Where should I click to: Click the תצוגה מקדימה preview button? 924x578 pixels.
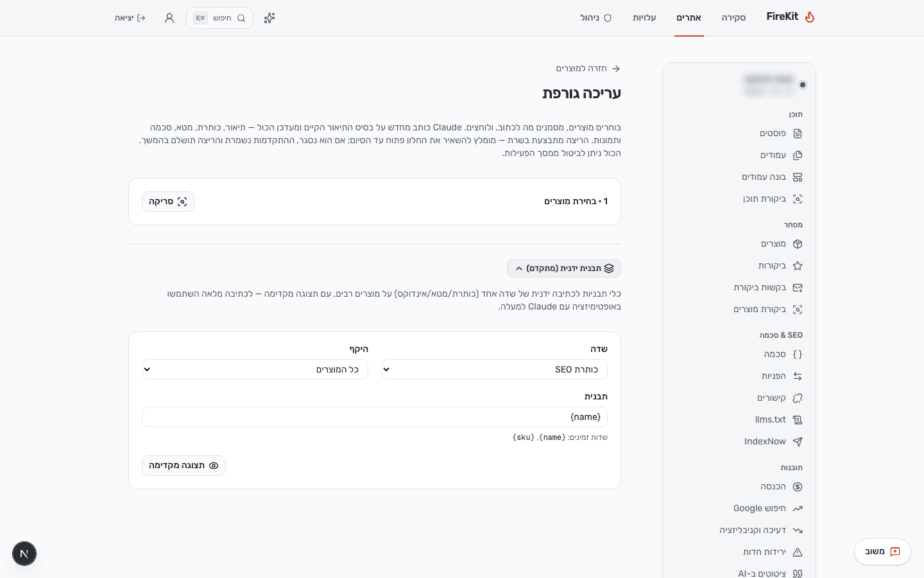[184, 466]
